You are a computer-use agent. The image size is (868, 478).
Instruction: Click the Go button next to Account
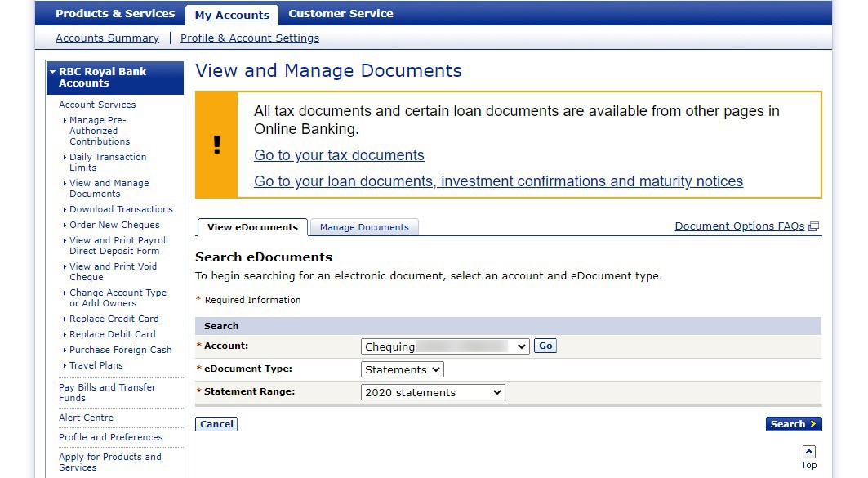[x=545, y=346]
